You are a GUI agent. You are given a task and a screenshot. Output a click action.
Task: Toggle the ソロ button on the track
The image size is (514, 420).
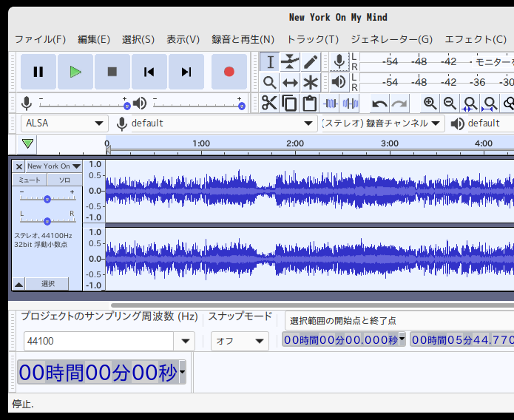[64, 180]
